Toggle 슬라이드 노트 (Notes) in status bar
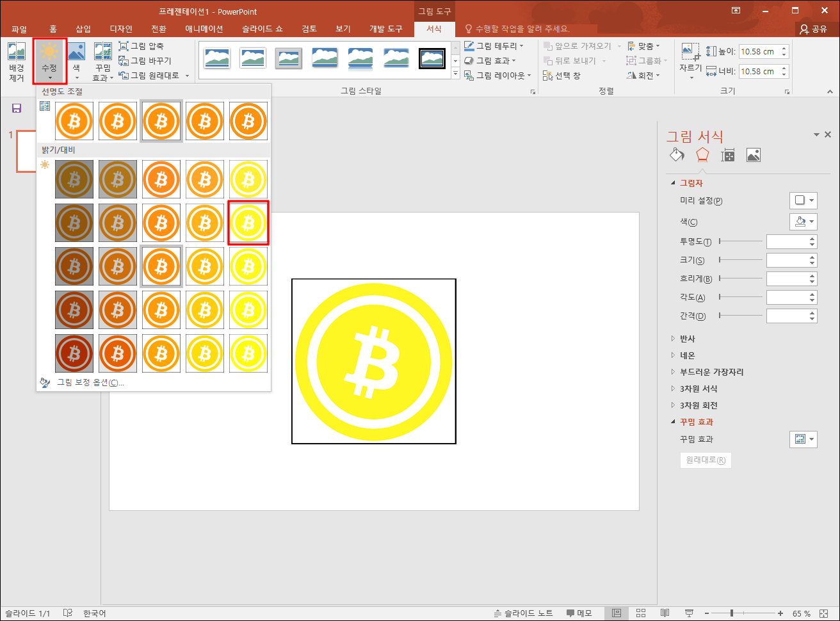 coord(524,613)
